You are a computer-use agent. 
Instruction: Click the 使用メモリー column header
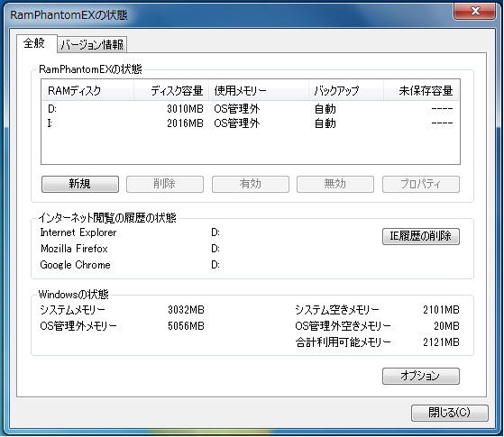click(x=259, y=91)
